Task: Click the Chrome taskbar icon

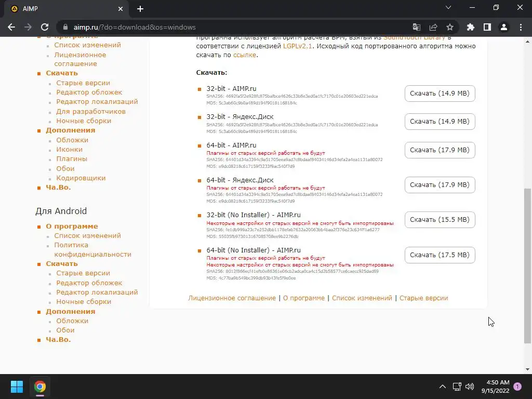Action: click(x=40, y=387)
